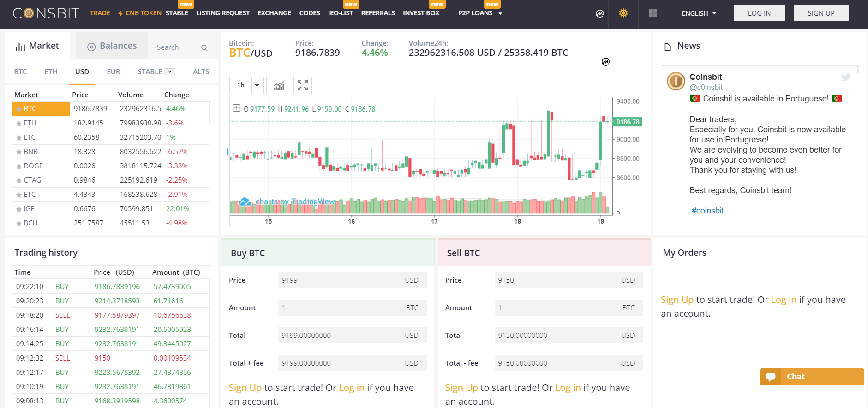The height and width of the screenshot is (408, 868).
Task: Open the Coinsbit logo home link
Action: 46,13
